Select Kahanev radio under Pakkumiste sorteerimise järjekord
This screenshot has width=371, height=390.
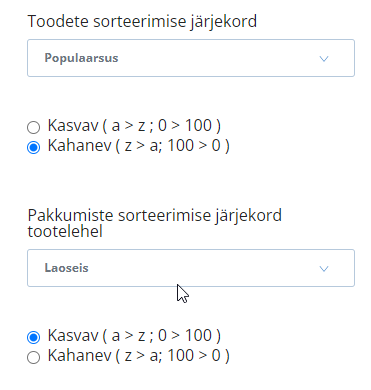(x=33, y=357)
